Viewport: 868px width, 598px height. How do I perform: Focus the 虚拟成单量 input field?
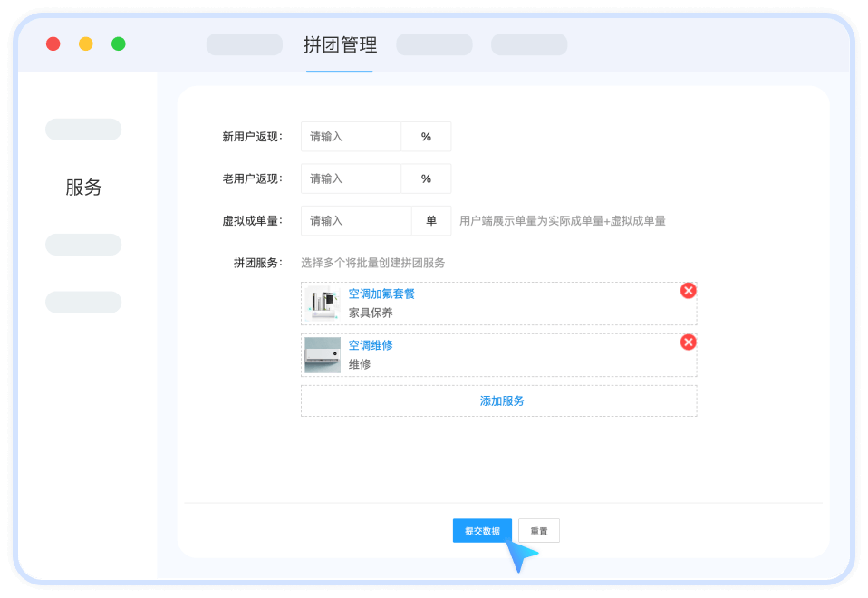pos(356,220)
